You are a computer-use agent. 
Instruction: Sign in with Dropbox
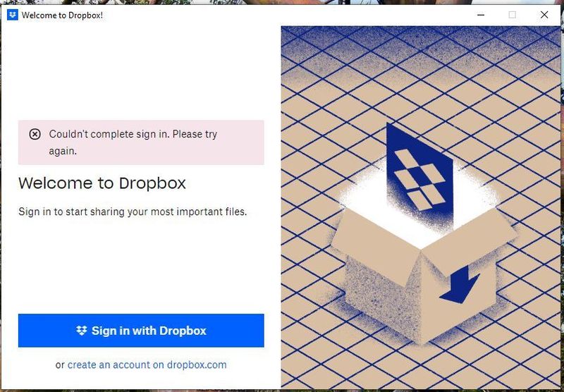pos(141,331)
